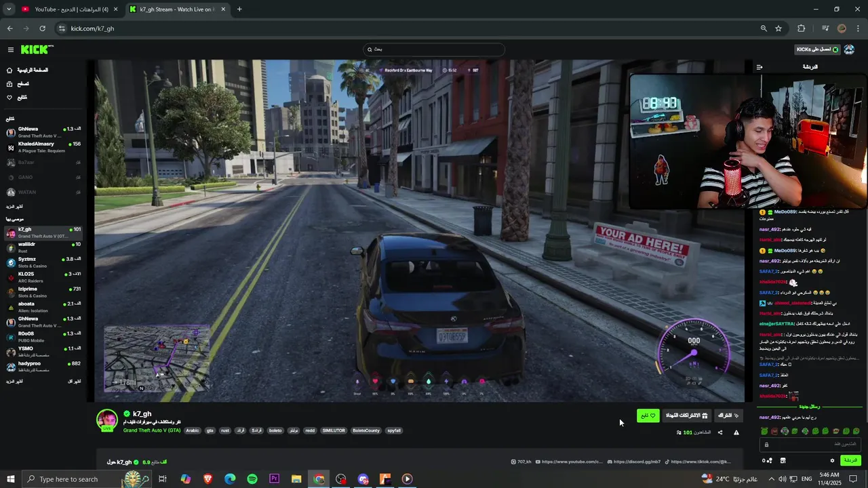Focus the Kick search box
Screen dimensions: 868x488
(x=434, y=49)
